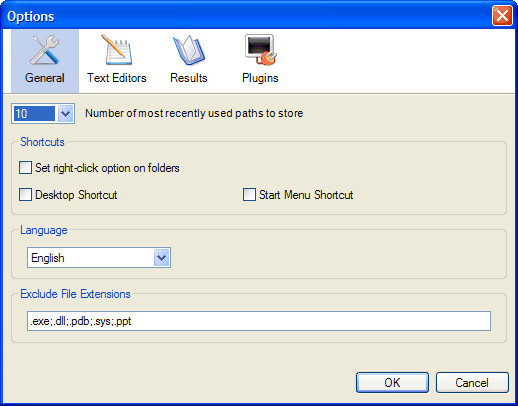Switch to the Results tab label

(189, 78)
